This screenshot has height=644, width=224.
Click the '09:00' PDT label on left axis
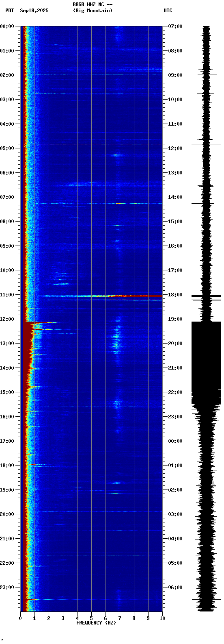coord(6,246)
